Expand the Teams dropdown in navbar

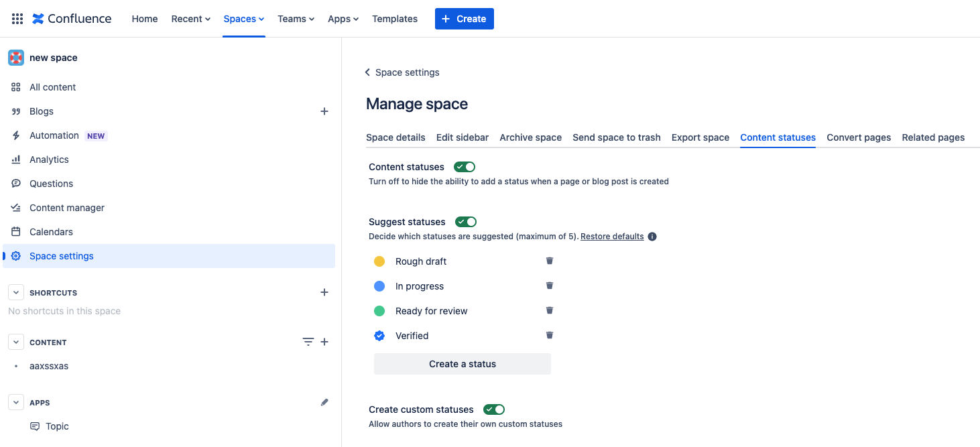coord(296,19)
